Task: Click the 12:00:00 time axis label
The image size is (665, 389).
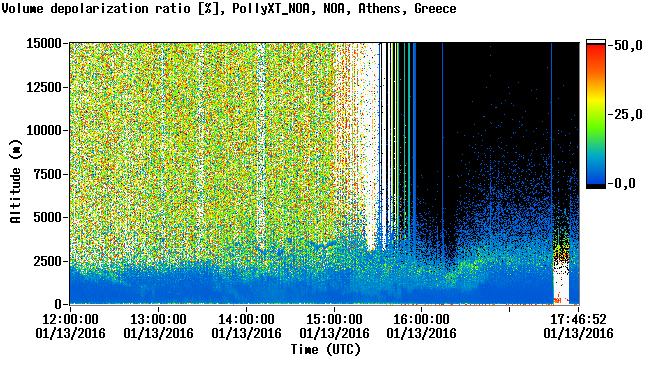Action: coord(70,319)
